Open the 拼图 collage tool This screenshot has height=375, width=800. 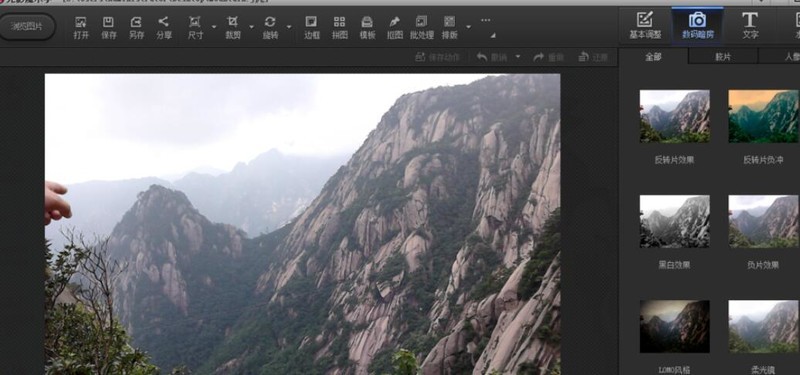pos(339,28)
